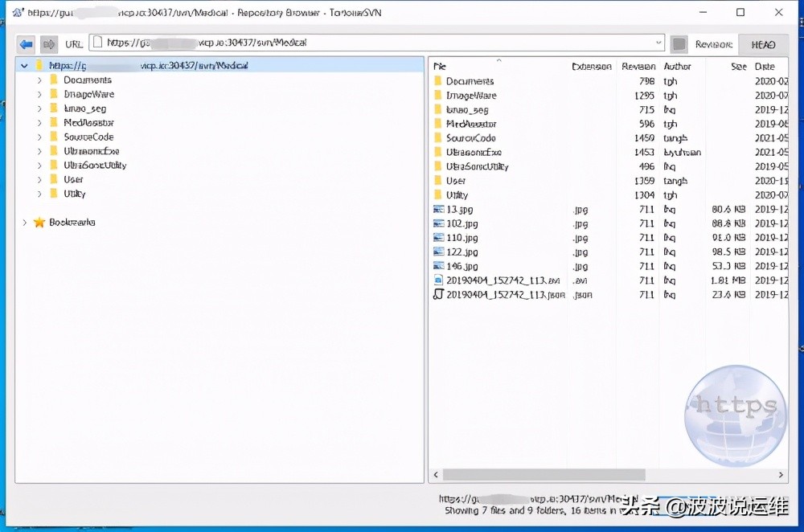Click revision 1459 in the SourceCode row
804x532 pixels.
(644, 138)
